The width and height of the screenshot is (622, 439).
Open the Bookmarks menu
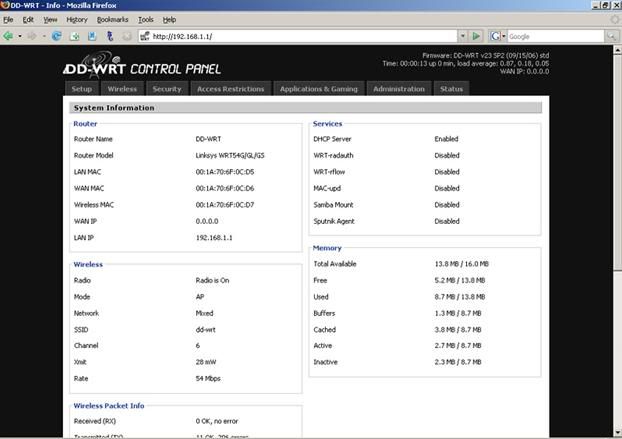(x=112, y=19)
